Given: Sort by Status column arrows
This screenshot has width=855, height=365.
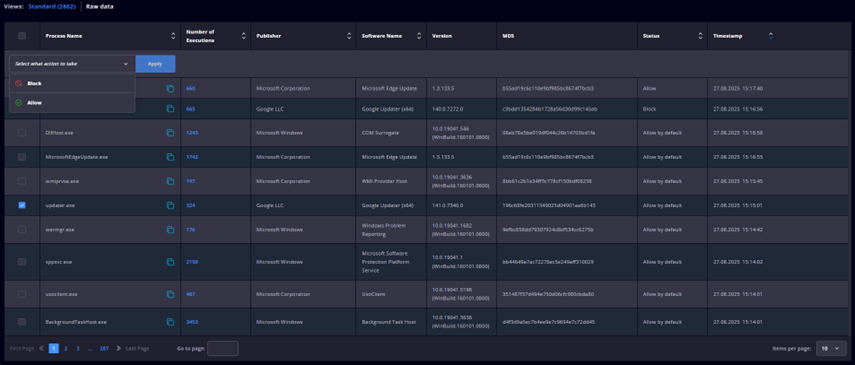Looking at the screenshot, I should 700,36.
